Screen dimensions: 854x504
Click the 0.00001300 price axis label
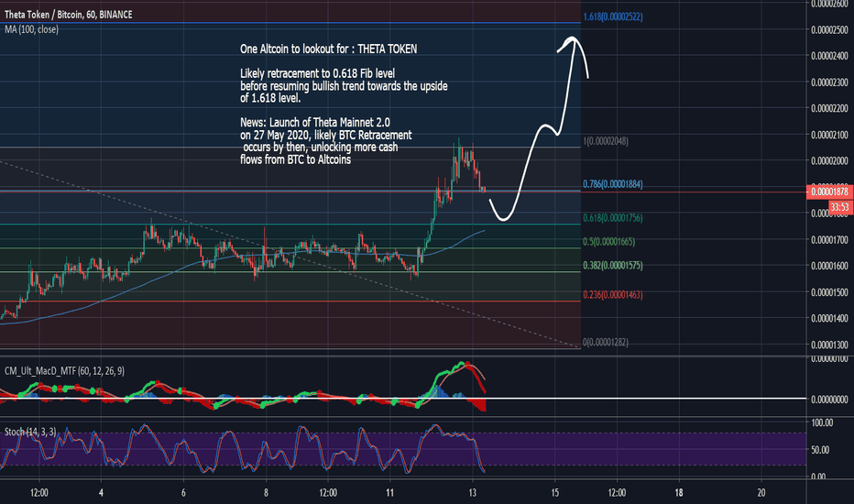tap(829, 345)
